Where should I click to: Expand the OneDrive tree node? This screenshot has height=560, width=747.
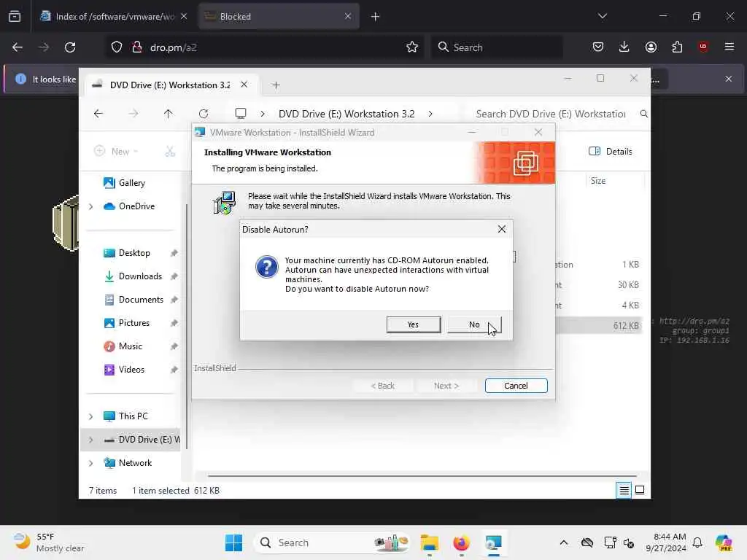[x=91, y=206]
